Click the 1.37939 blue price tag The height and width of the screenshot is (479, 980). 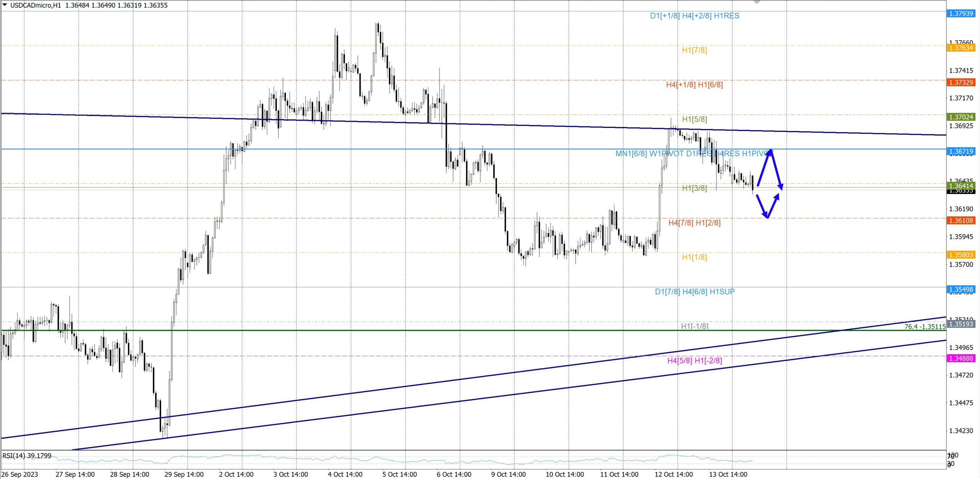point(961,13)
